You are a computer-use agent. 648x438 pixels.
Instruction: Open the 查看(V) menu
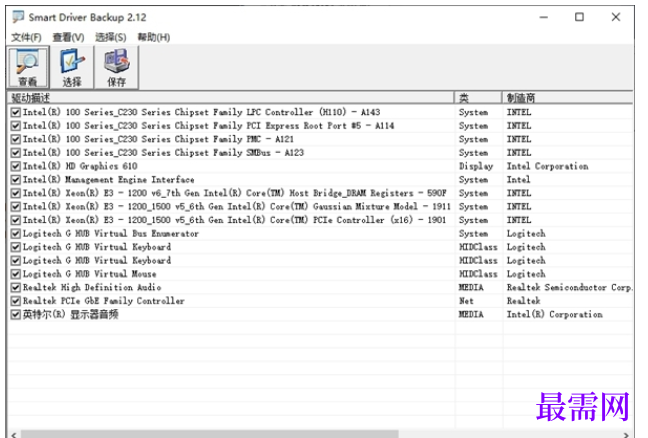point(68,38)
